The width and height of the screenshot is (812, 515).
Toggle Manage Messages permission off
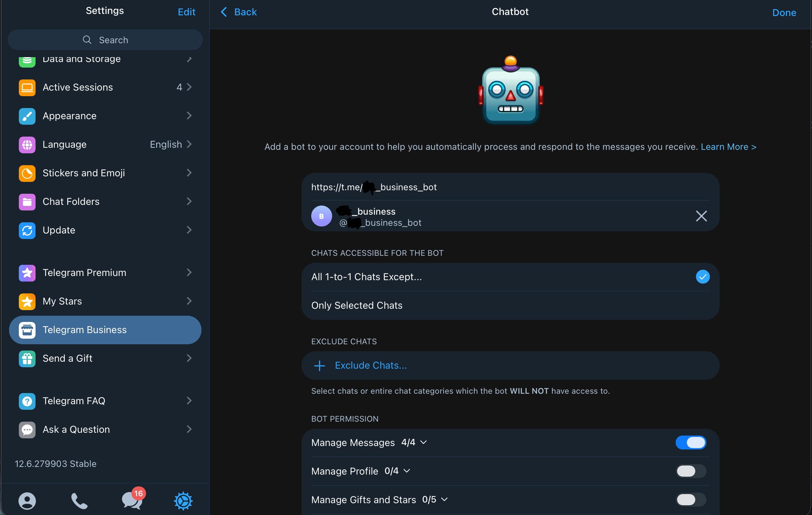[691, 443]
